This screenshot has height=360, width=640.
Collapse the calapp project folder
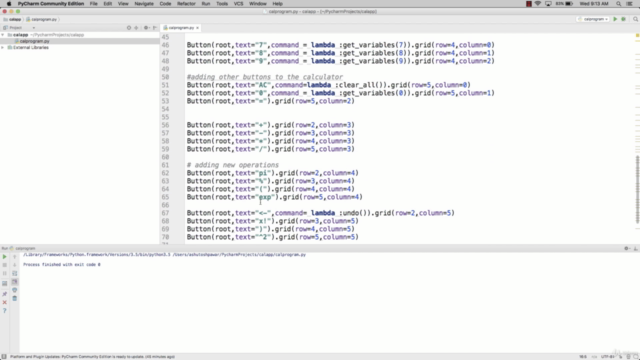coord(3,35)
